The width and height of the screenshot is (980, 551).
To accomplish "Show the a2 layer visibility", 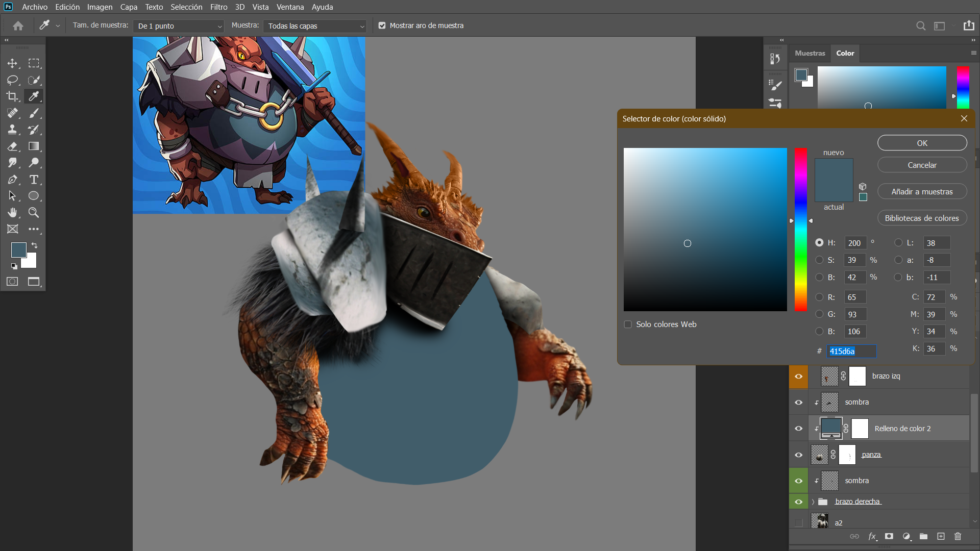I will pyautogui.click(x=799, y=522).
